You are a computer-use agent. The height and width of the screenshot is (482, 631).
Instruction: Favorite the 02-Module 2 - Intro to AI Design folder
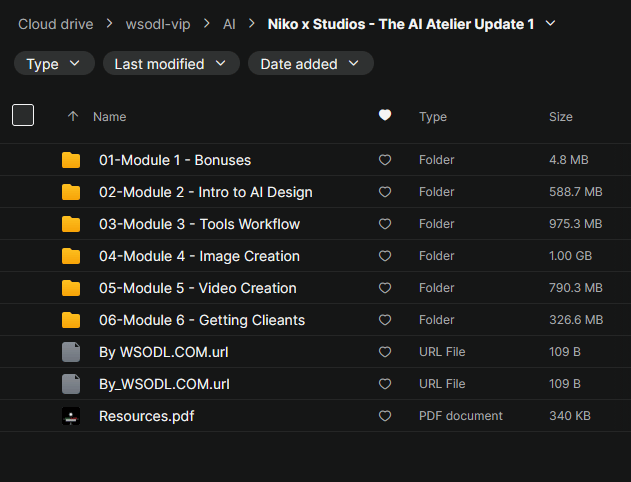tap(385, 192)
